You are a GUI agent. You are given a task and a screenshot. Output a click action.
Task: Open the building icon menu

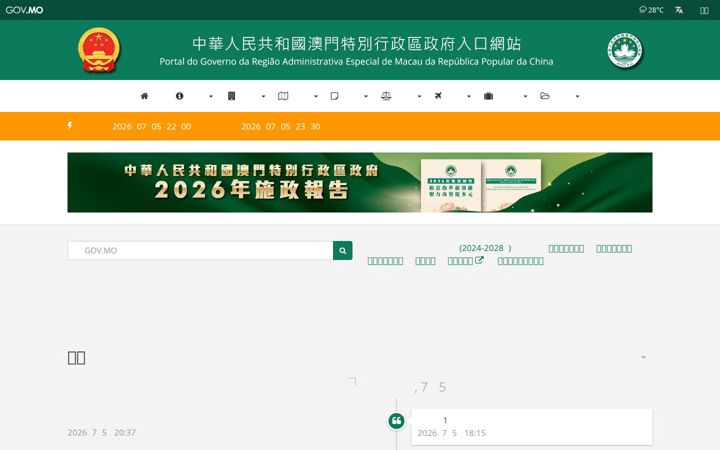point(231,96)
